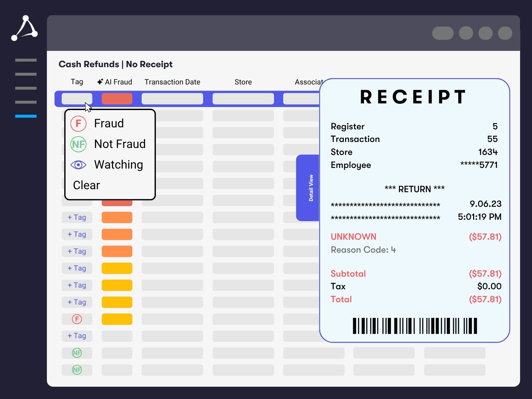Viewport: 532px width, 399px height.
Task: Click the Watching eye icon
Action: pos(78,165)
